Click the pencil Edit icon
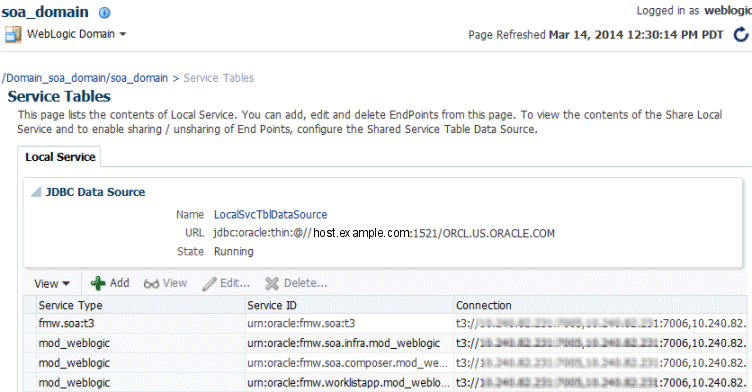The image size is (752, 392). pos(209,284)
